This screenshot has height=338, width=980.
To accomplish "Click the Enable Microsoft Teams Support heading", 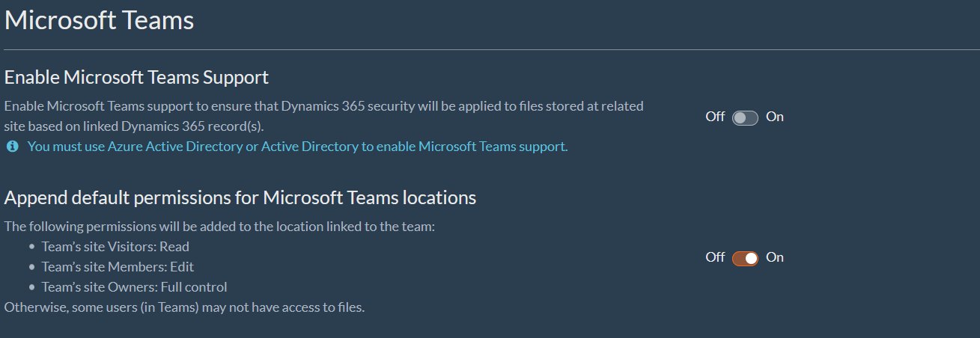I will tap(136, 77).
